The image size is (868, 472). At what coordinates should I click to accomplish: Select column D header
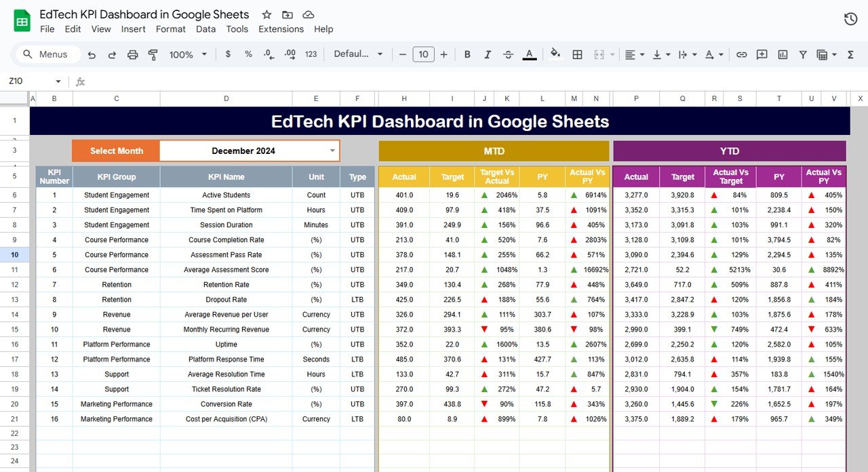click(x=226, y=99)
